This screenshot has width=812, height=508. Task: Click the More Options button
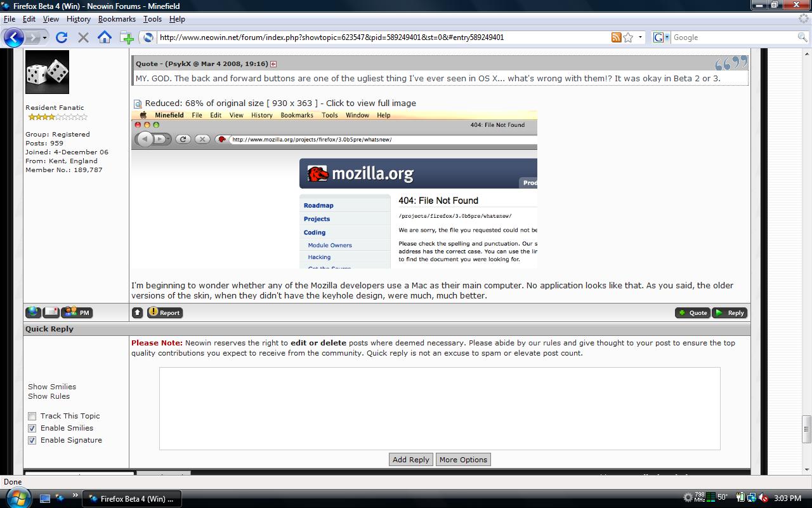point(464,460)
